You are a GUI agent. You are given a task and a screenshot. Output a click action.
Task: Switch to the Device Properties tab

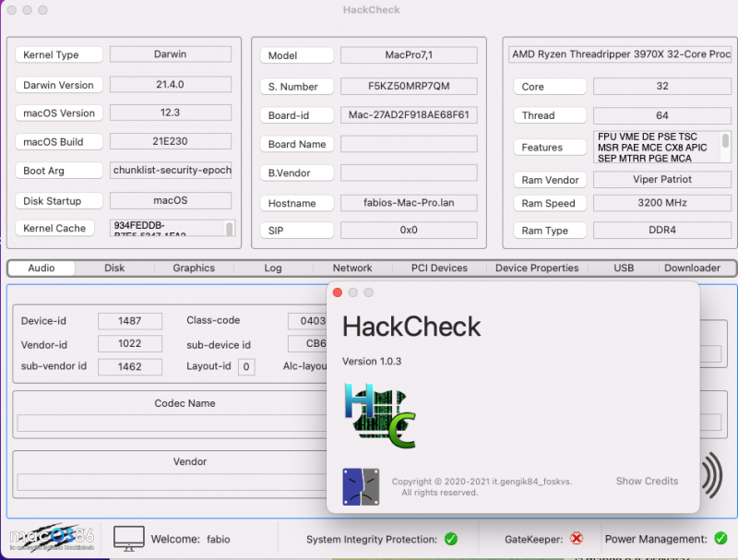click(537, 268)
